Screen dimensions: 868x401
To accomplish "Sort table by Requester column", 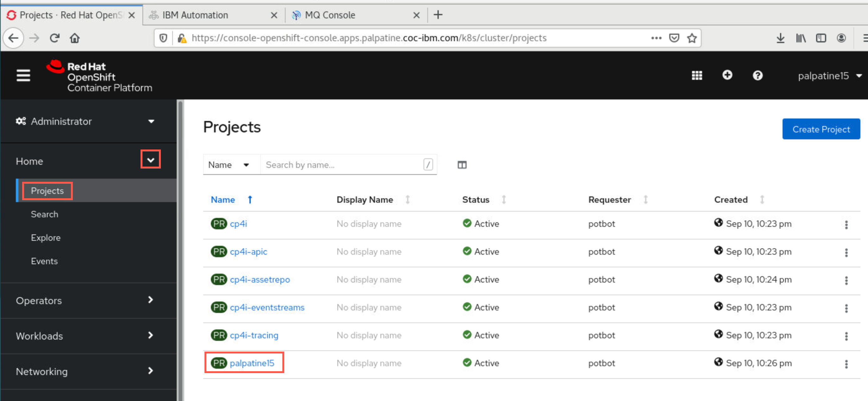I will pyautogui.click(x=609, y=200).
